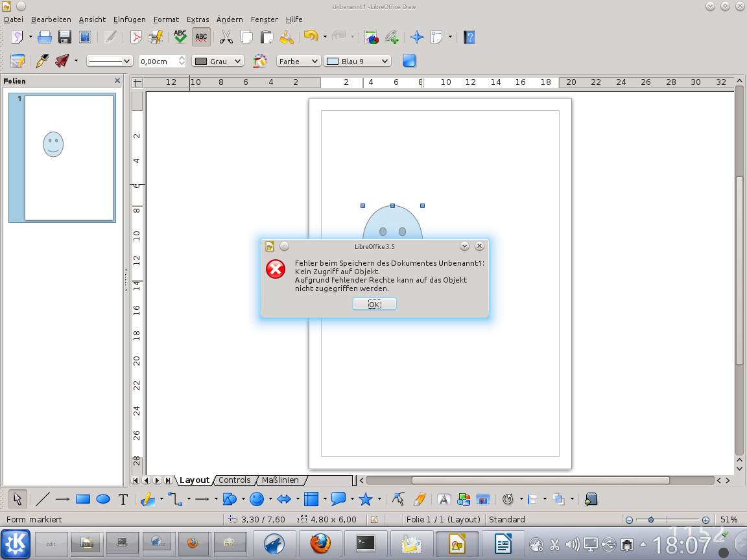Toggle Edit Points mode
The width and height of the screenshot is (747, 560).
(x=397, y=499)
